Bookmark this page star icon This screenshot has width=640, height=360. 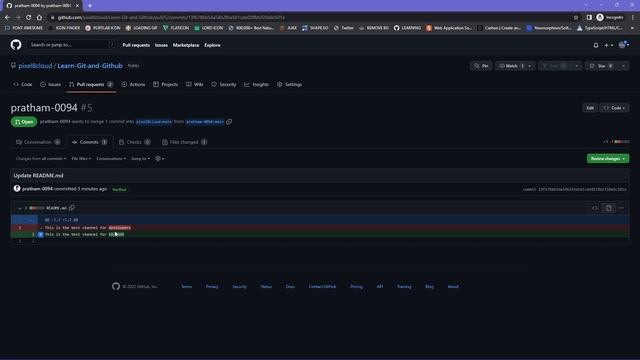point(576,18)
